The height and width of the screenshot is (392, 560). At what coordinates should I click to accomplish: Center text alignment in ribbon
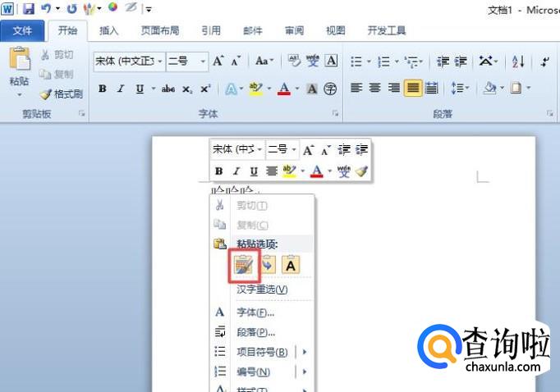374,88
